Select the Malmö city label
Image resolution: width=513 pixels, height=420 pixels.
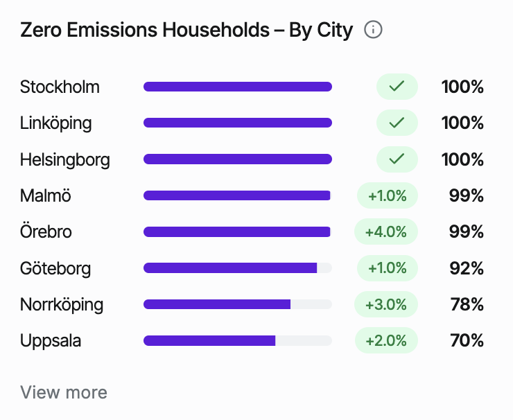(x=46, y=196)
